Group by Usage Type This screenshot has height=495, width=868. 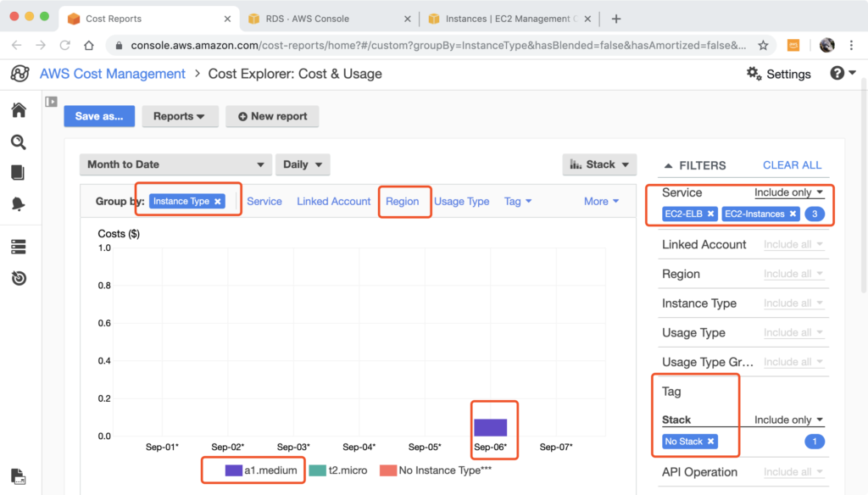[462, 202]
